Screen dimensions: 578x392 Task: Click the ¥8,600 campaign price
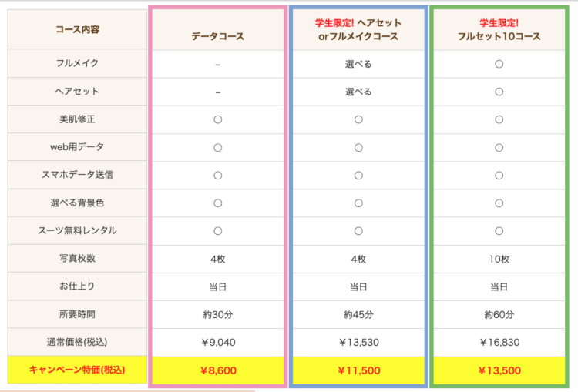pos(218,370)
